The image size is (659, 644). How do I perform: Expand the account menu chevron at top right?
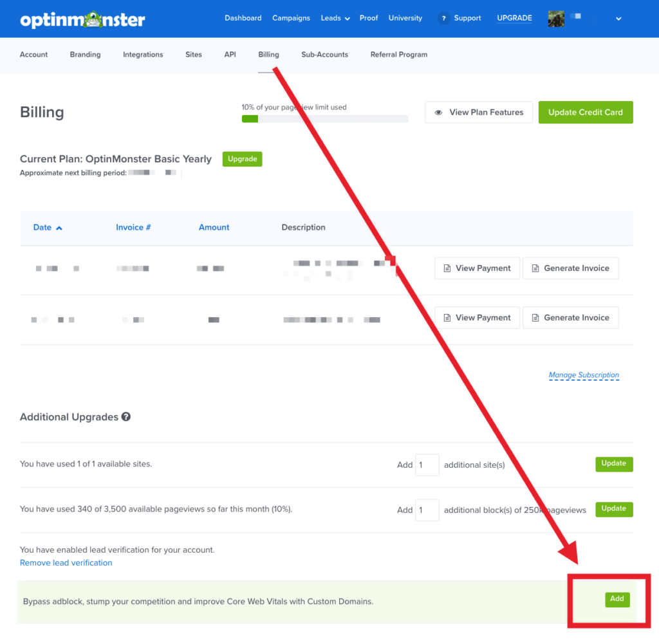click(x=618, y=19)
